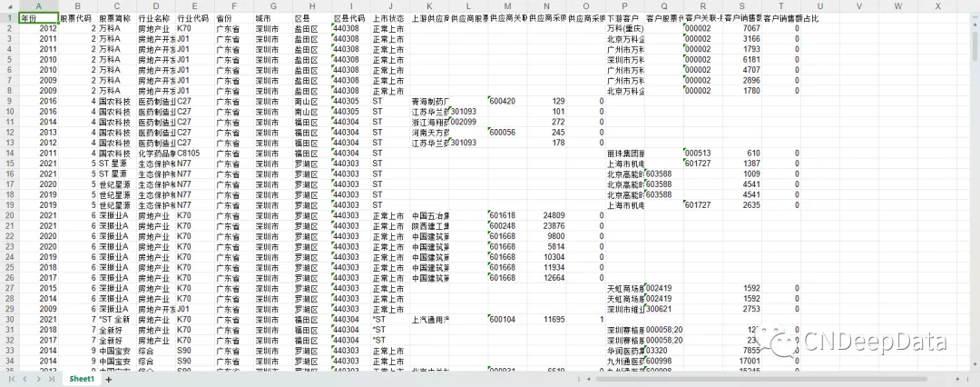Select the cell with code 601618
The width and height of the screenshot is (980, 387).
click(507, 215)
